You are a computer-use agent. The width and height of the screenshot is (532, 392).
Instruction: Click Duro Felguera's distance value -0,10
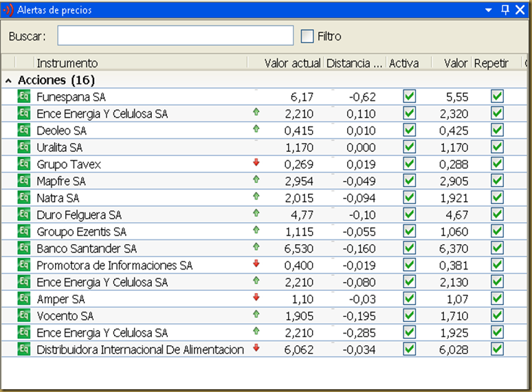(362, 215)
